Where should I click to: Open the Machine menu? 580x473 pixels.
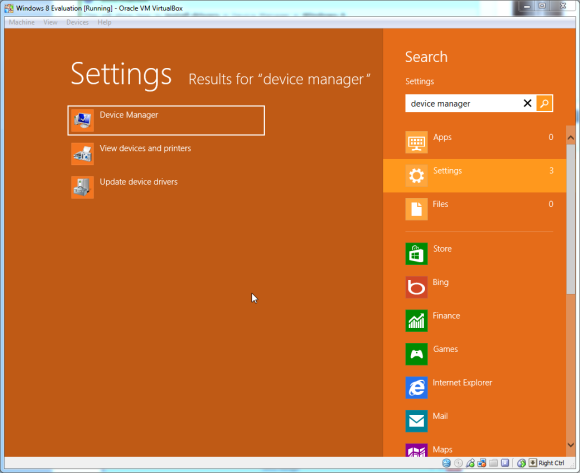pyautogui.click(x=22, y=22)
